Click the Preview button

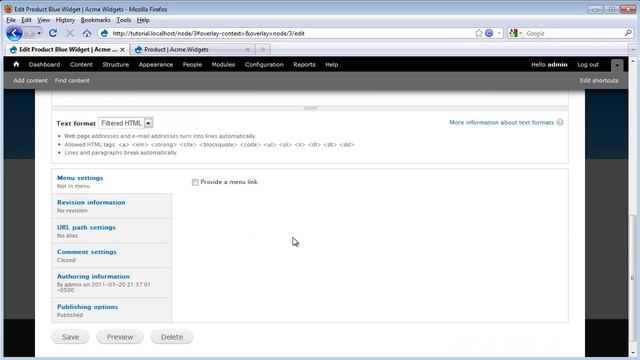click(120, 337)
